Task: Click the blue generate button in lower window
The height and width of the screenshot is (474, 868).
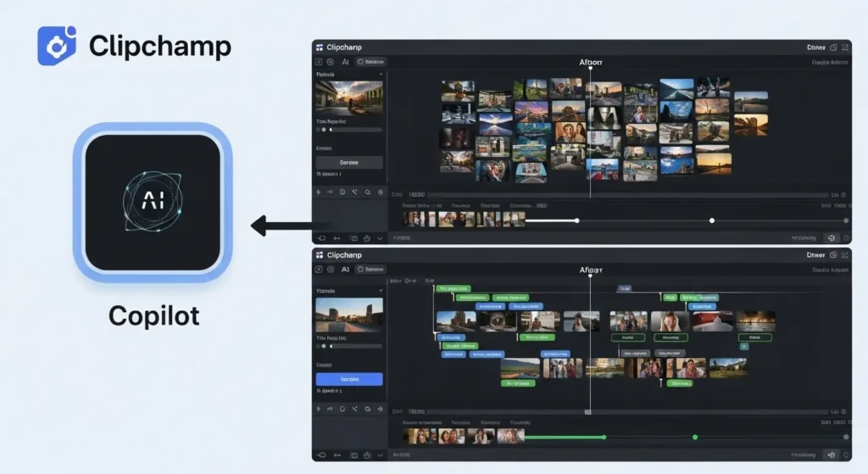Action: pyautogui.click(x=349, y=379)
